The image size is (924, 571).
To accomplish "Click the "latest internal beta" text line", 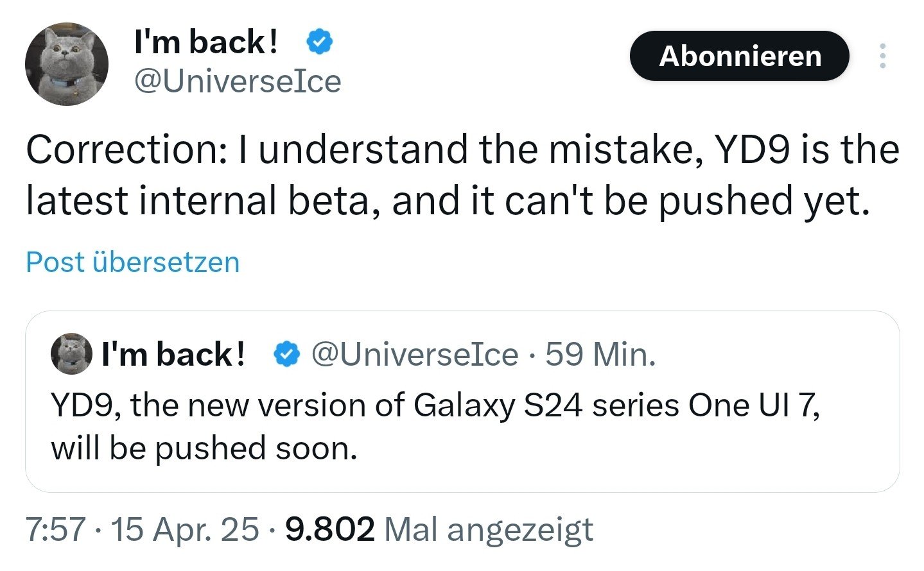I will pos(448,201).
